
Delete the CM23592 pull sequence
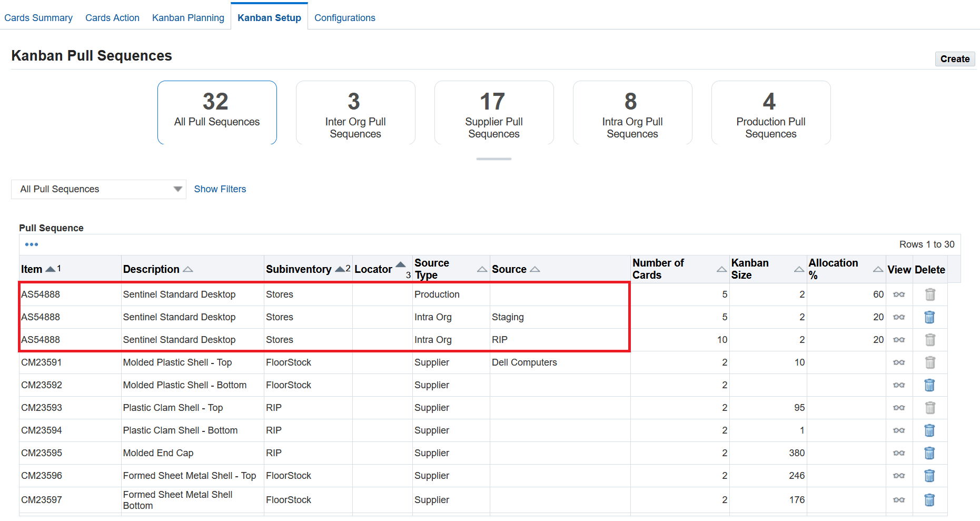[x=929, y=385]
